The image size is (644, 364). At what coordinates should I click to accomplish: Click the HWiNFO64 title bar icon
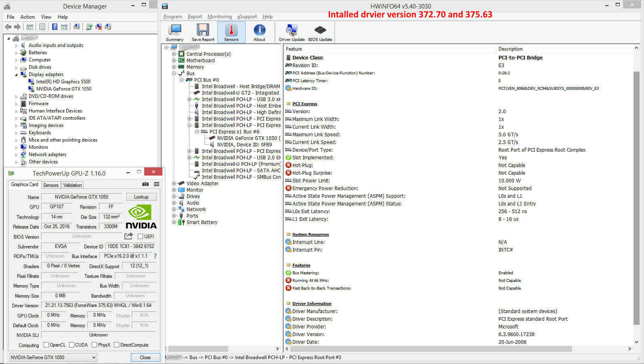point(165,6)
